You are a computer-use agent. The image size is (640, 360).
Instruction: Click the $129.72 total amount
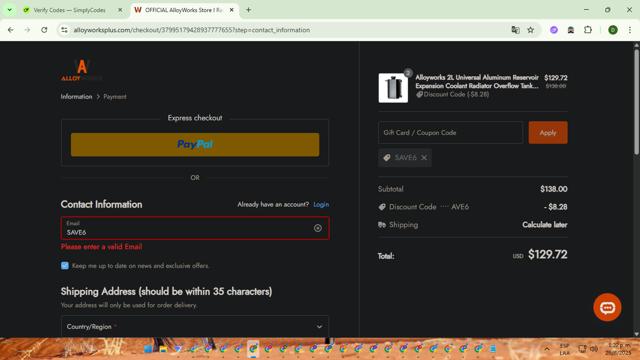pos(547,255)
